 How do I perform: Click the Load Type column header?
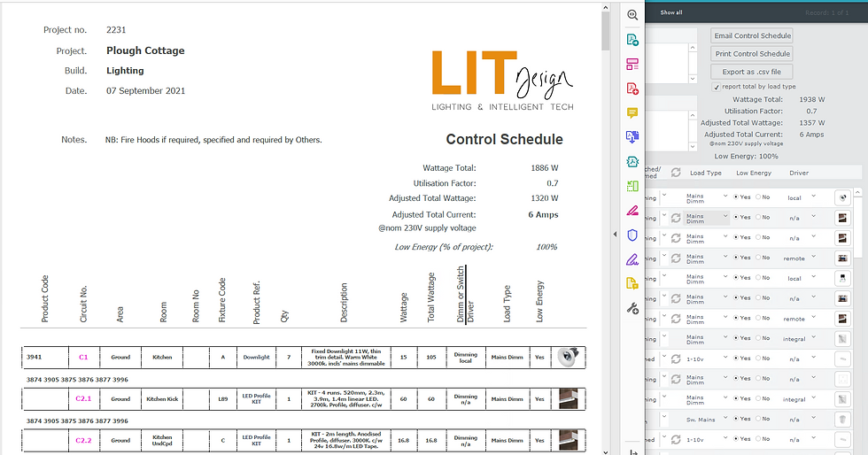coord(705,174)
